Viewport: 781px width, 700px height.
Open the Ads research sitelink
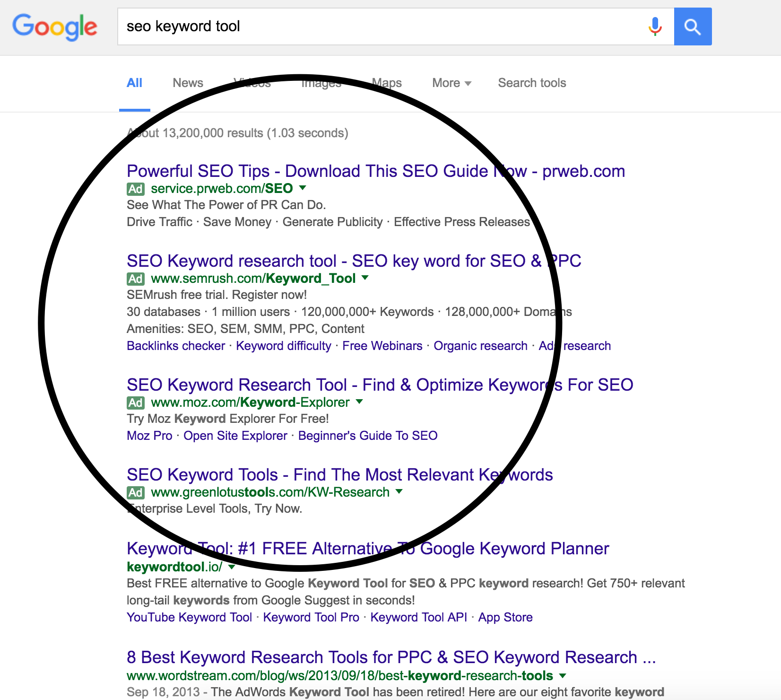pos(575,346)
